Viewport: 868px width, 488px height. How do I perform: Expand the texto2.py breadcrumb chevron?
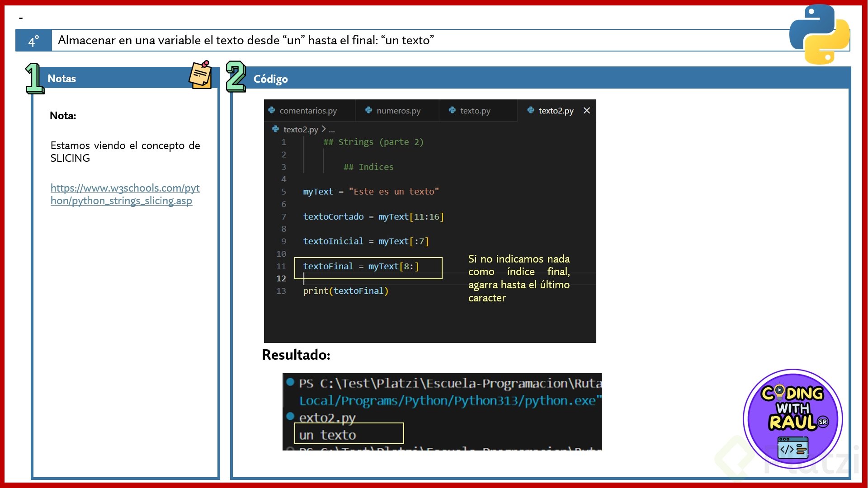point(324,129)
